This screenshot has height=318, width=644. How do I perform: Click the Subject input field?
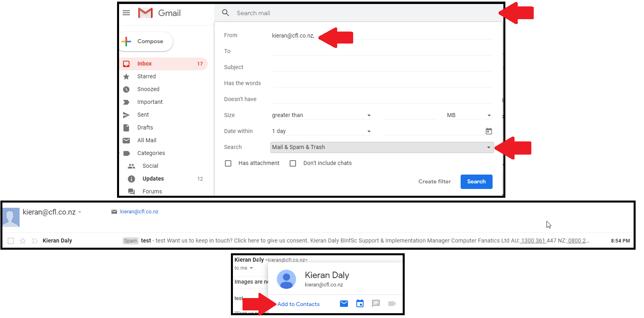click(x=382, y=67)
